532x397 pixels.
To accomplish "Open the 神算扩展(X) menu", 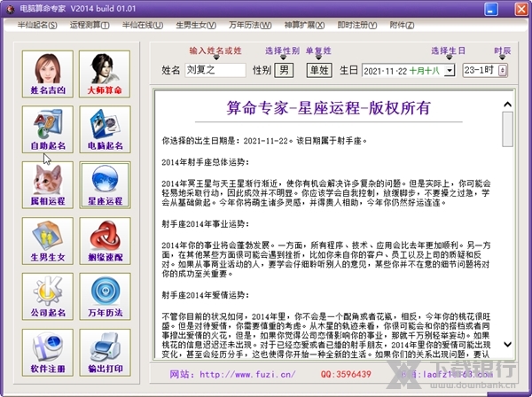I will (x=304, y=25).
